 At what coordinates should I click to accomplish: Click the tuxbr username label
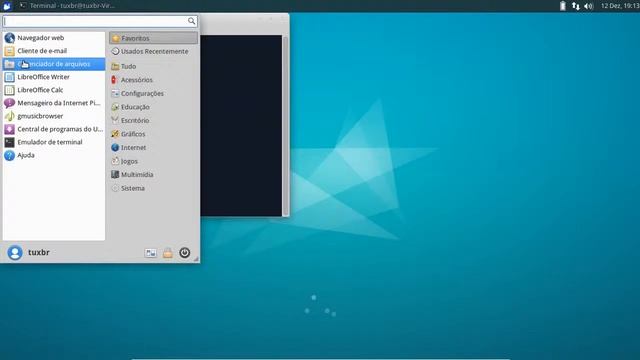[39, 253]
